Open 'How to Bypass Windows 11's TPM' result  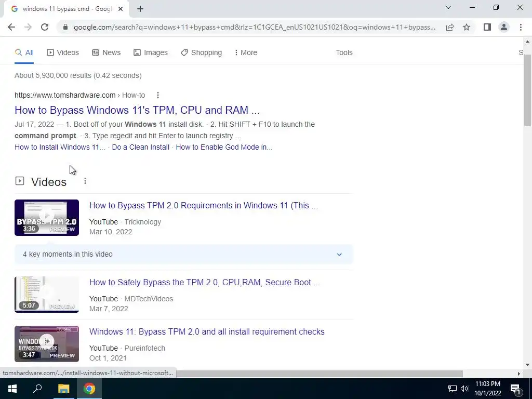137,110
